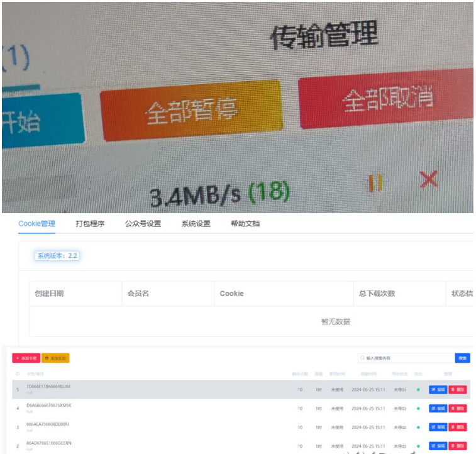Switch to the Cookie管理 tab
This screenshot has height=454, width=476.
(x=36, y=224)
